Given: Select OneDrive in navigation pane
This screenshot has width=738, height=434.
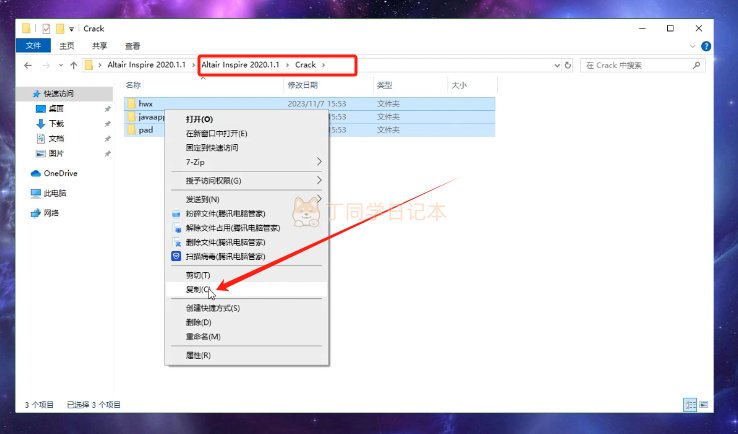Looking at the screenshot, I should tap(60, 173).
